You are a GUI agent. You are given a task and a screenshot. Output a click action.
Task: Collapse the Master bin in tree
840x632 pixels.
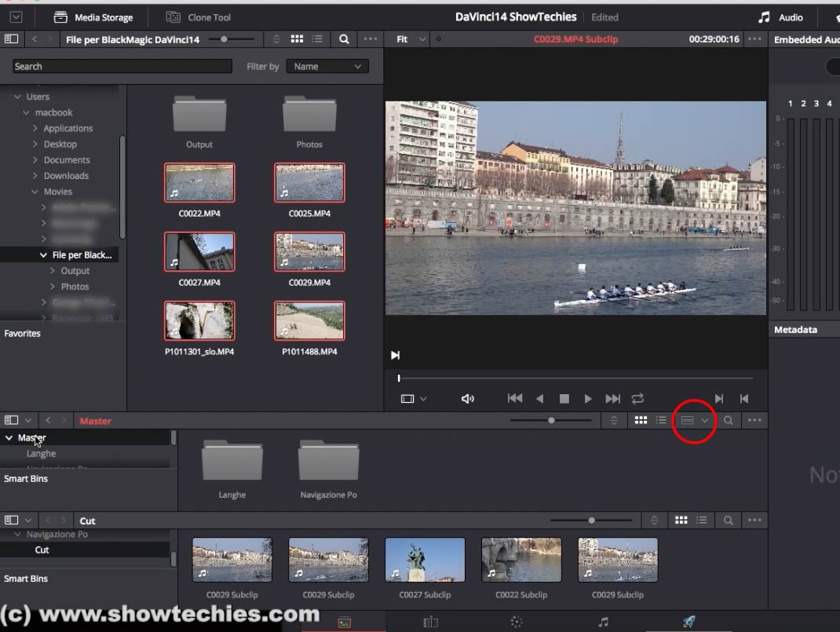[9, 438]
